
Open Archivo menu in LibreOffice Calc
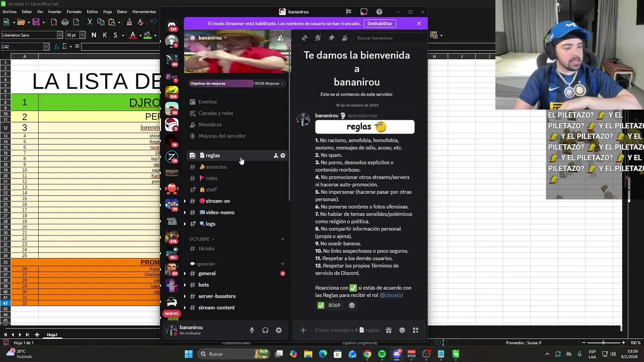[x=10, y=12]
